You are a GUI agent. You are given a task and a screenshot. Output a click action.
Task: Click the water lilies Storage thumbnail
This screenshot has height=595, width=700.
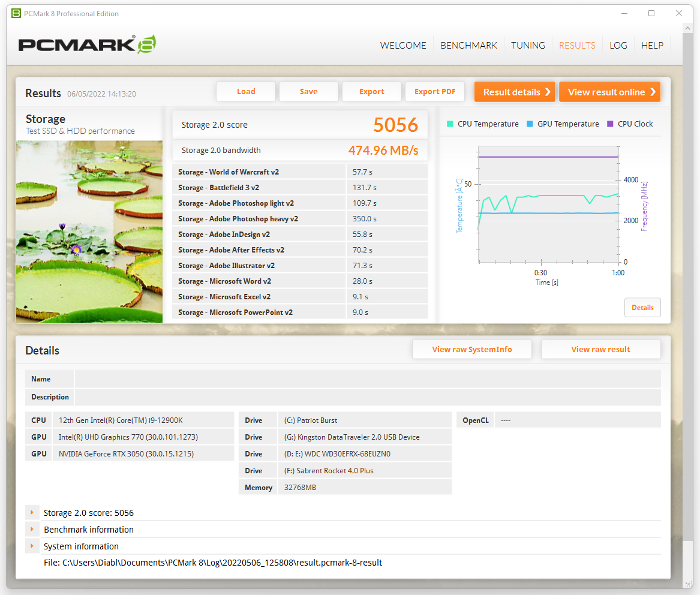(x=89, y=232)
